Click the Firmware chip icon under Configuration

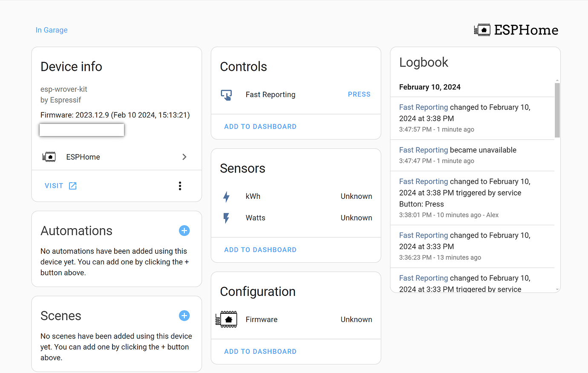click(226, 319)
